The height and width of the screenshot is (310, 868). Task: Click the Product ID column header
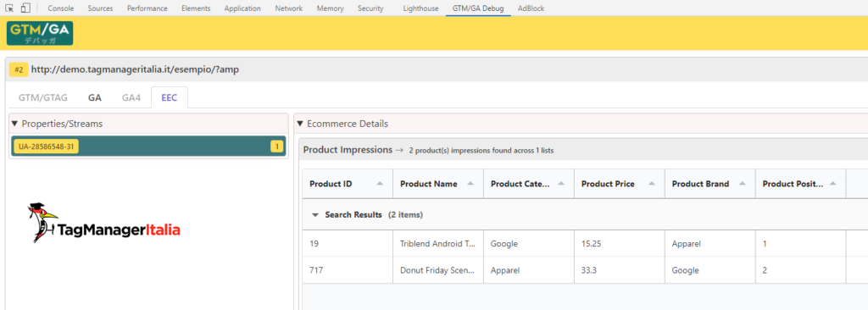tap(348, 184)
